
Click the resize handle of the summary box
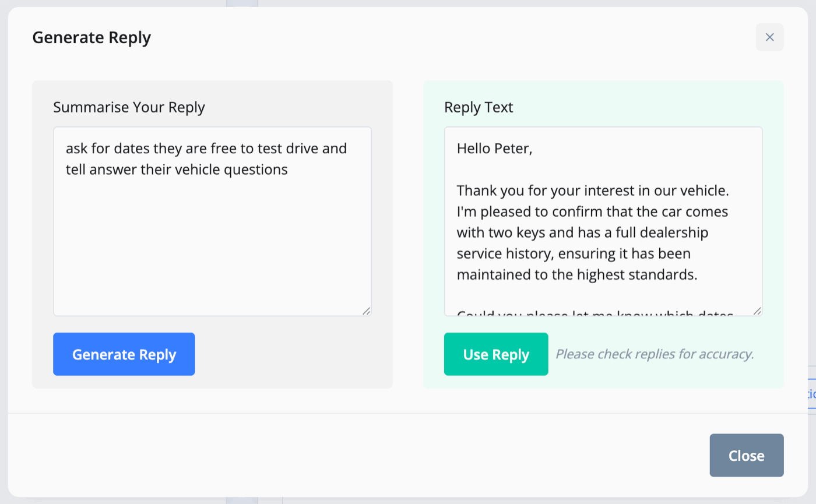pos(367,311)
